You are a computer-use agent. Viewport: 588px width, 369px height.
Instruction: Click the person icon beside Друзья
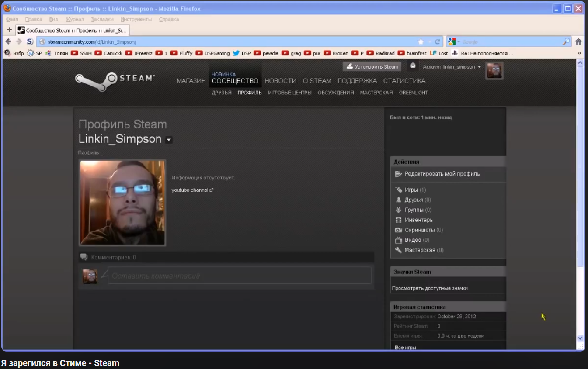coord(398,200)
